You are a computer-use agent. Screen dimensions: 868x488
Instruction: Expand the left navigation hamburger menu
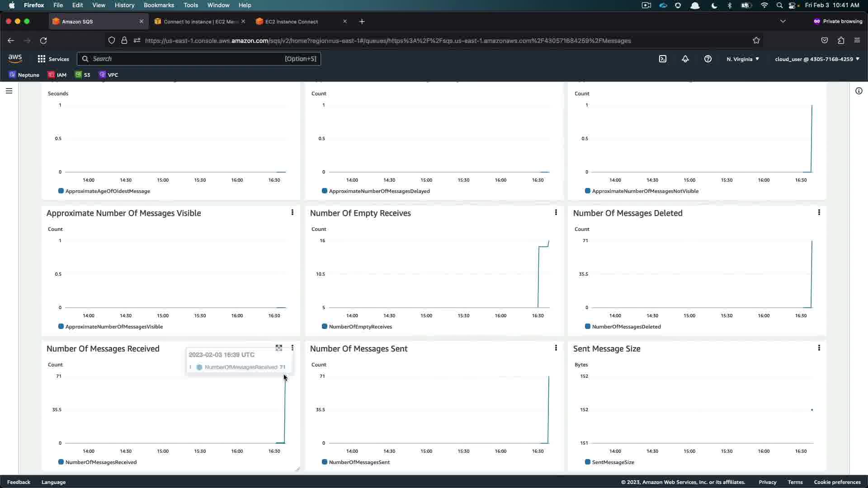[9, 91]
